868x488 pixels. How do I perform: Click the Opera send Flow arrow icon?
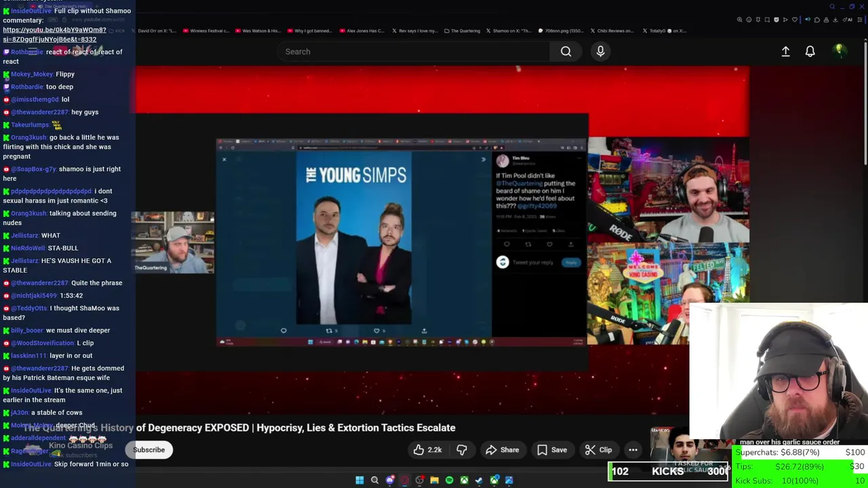point(785,20)
